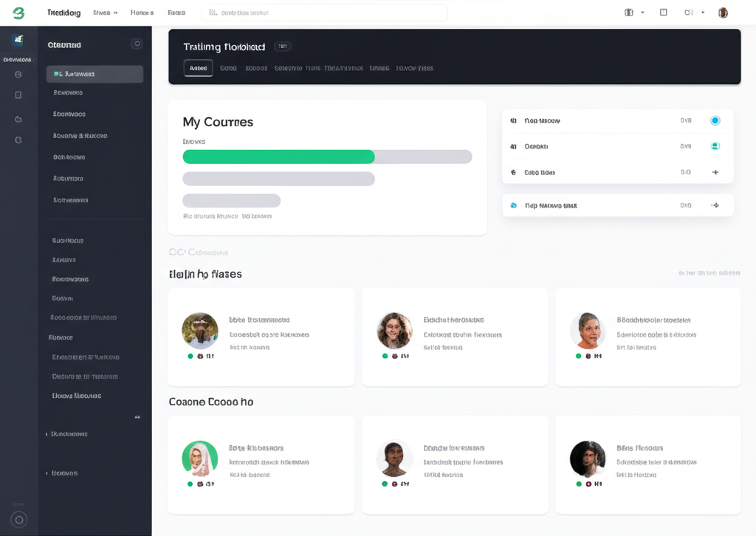Screen dimensions: 756x536
Task: Expand the dropdown next to the top-bar avatar
Action: coord(703,13)
